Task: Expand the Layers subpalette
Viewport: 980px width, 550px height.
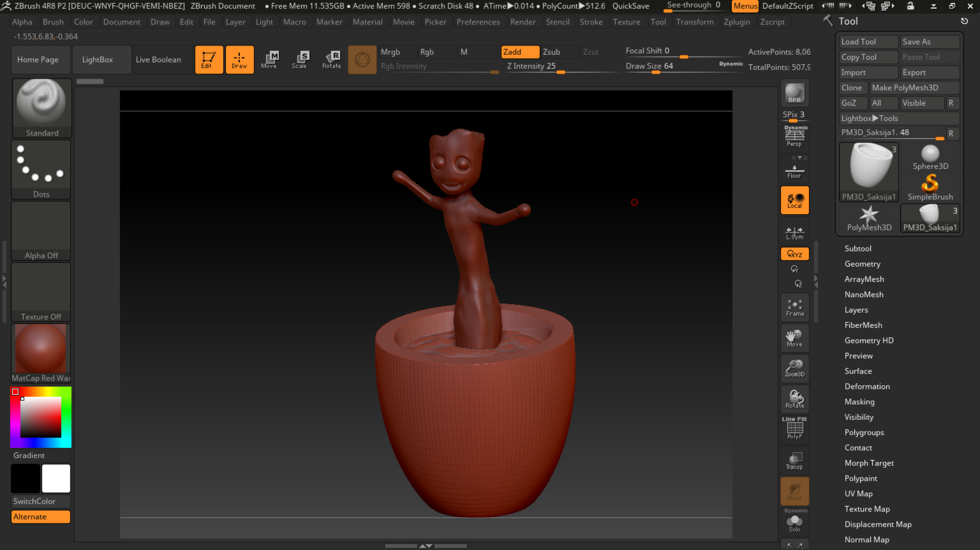Action: click(x=856, y=309)
